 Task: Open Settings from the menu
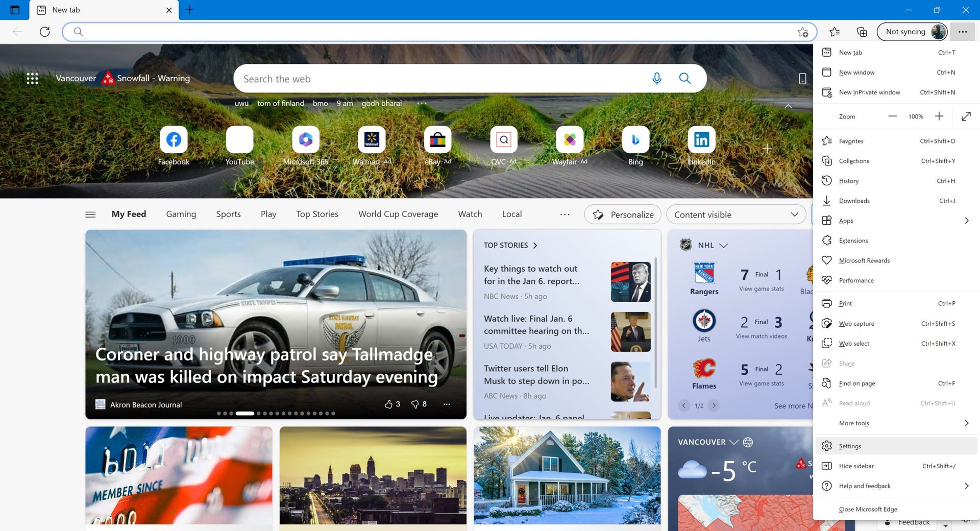pos(896,446)
